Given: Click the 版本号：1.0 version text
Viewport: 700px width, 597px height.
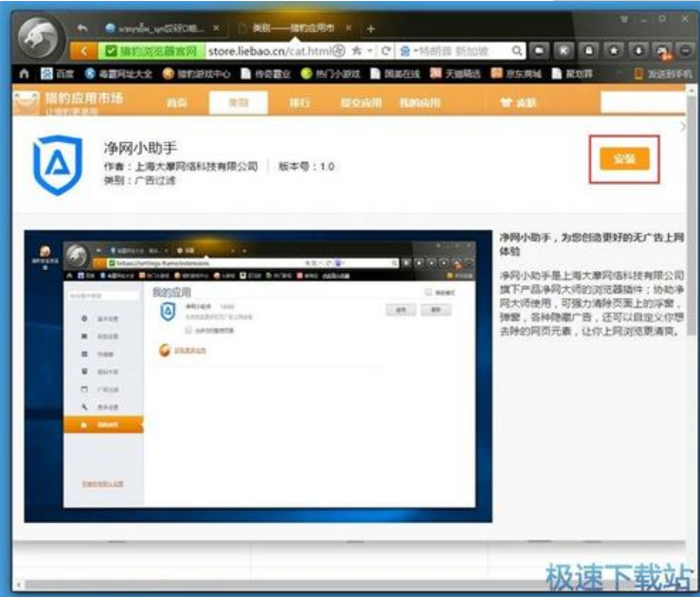Looking at the screenshot, I should click(x=306, y=167).
